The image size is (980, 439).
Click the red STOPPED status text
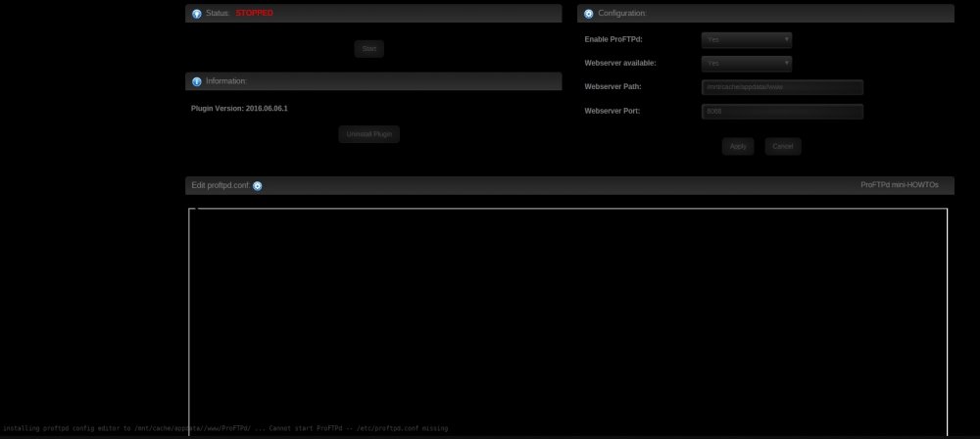255,13
